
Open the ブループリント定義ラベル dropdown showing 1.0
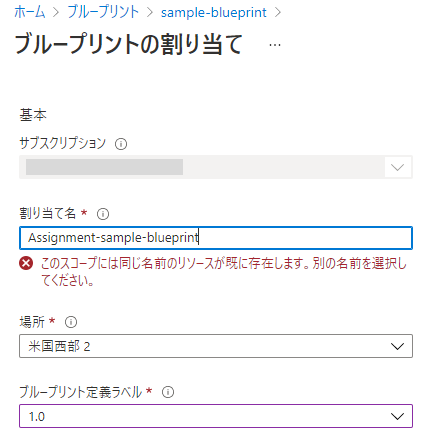[216, 416]
